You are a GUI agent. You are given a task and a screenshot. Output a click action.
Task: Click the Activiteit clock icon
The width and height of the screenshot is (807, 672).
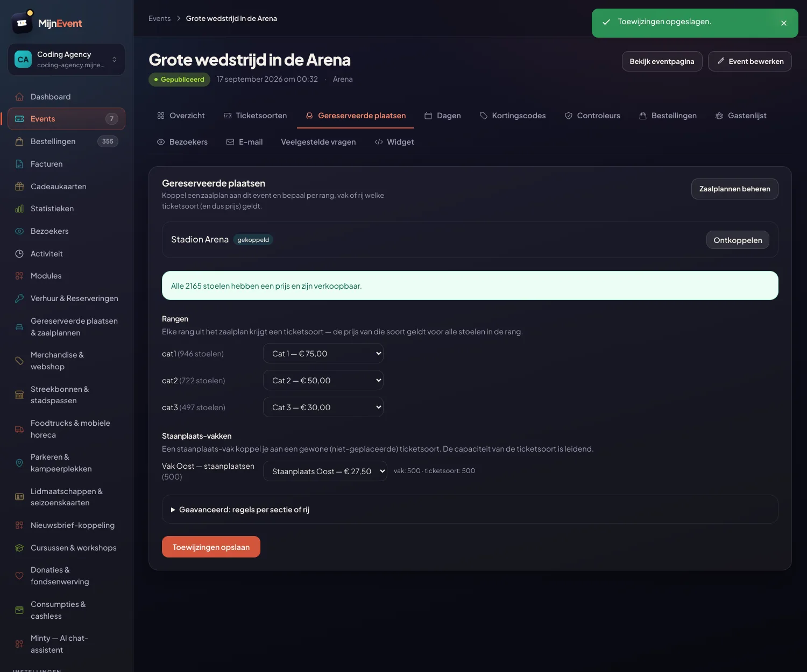19,254
